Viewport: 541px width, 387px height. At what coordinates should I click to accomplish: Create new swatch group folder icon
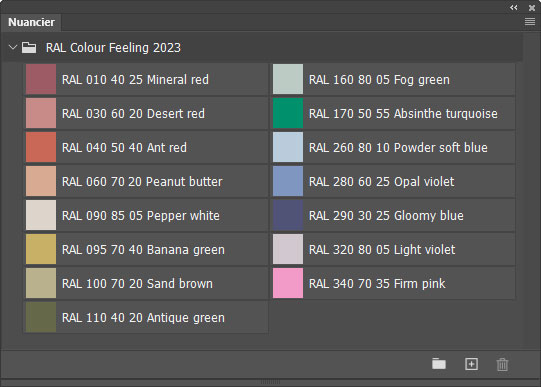coord(439,364)
